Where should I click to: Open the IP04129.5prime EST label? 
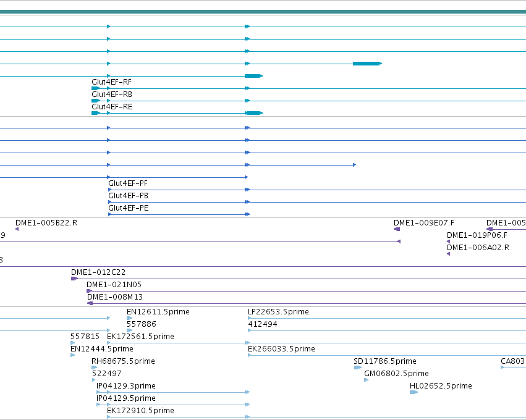click(126, 398)
